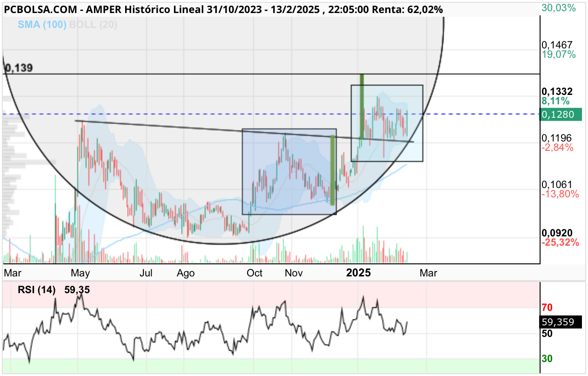588x376 pixels.
Task: Click the 0,139 resistance level label
Action: pyautogui.click(x=19, y=68)
